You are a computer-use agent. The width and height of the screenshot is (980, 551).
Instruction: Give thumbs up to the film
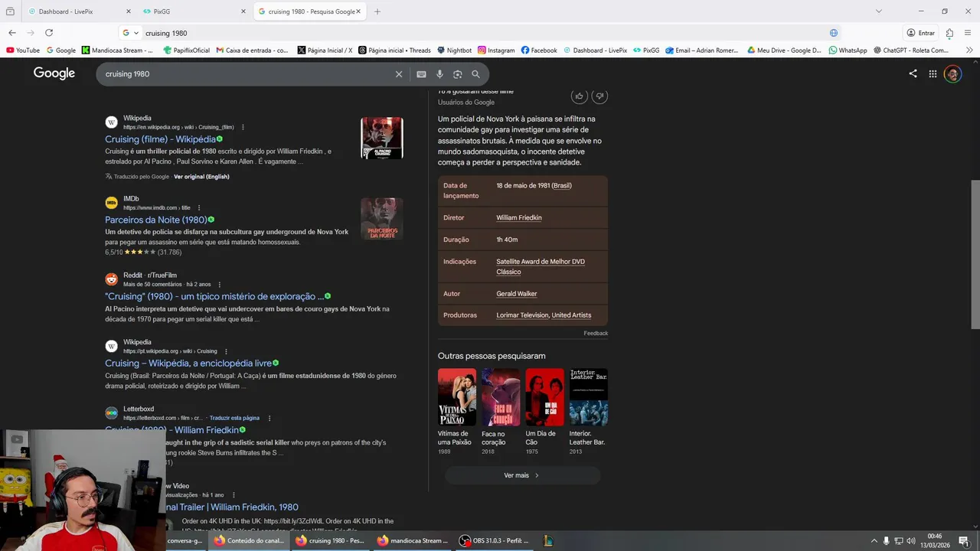click(580, 96)
